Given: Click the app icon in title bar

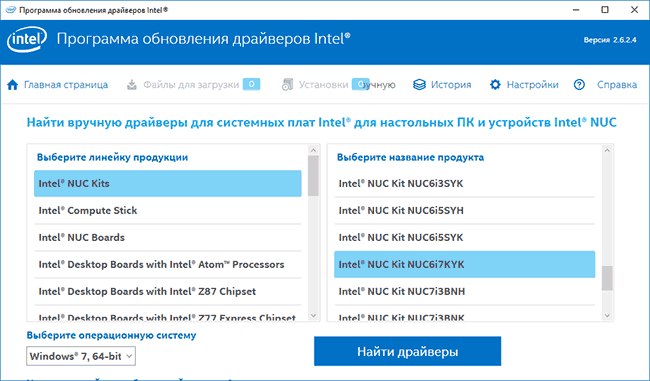Looking at the screenshot, I should click(11, 10).
